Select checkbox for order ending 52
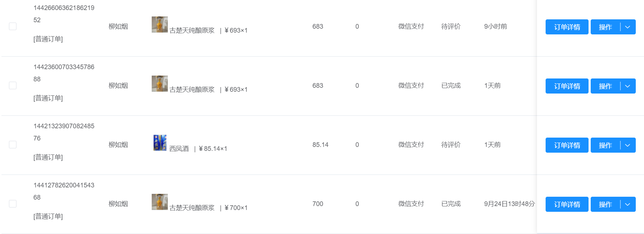The image size is (644, 234). click(13, 27)
